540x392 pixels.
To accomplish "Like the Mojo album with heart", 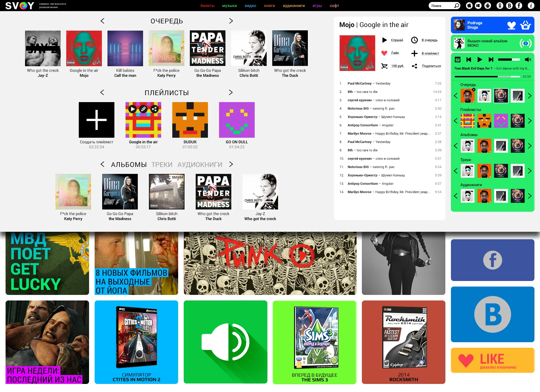I will click(384, 53).
